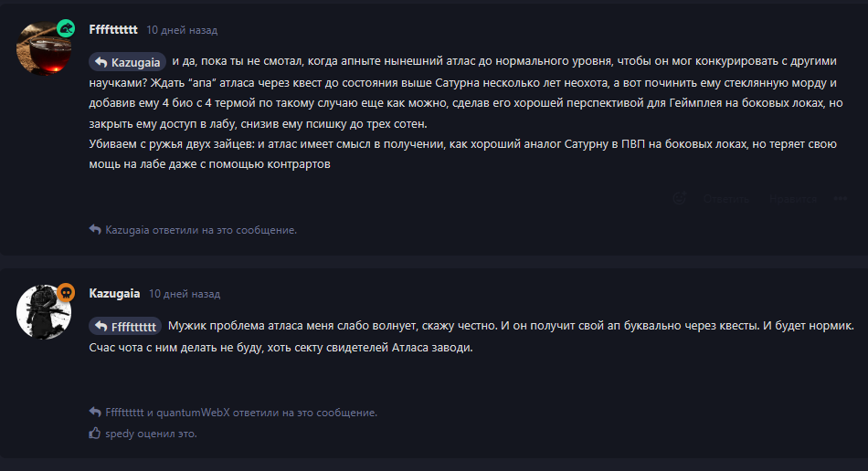This screenshot has height=471, width=868.
Task: Click Kazugaia post's '10 дней назад' timestamp
Action: pyautogui.click(x=185, y=294)
